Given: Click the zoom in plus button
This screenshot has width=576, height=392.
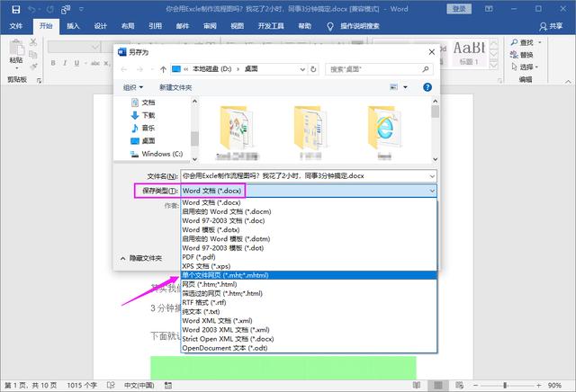Looking at the screenshot, I should tap(538, 386).
